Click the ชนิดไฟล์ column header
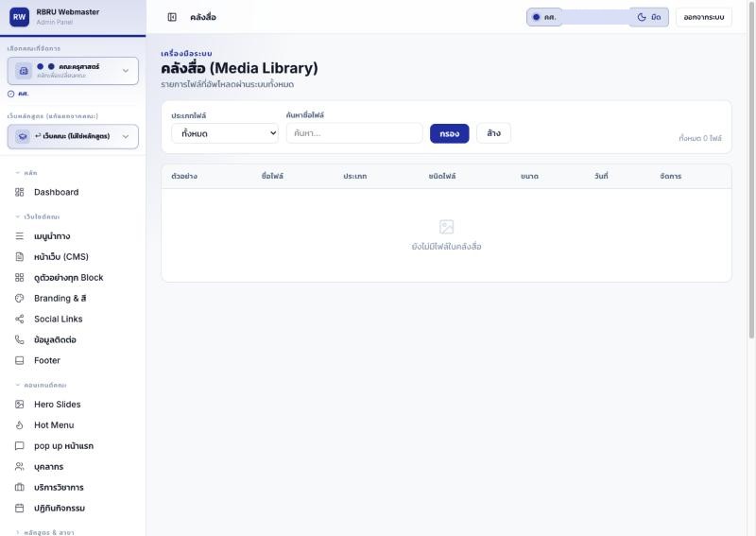Viewport: 756px width, 536px height. pyautogui.click(x=442, y=176)
